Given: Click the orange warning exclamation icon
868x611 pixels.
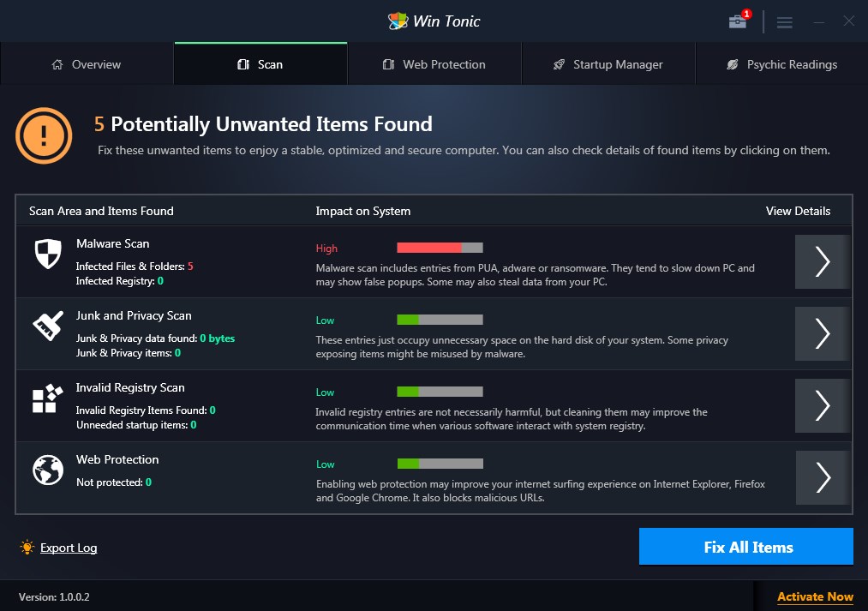Looking at the screenshot, I should point(44,135).
